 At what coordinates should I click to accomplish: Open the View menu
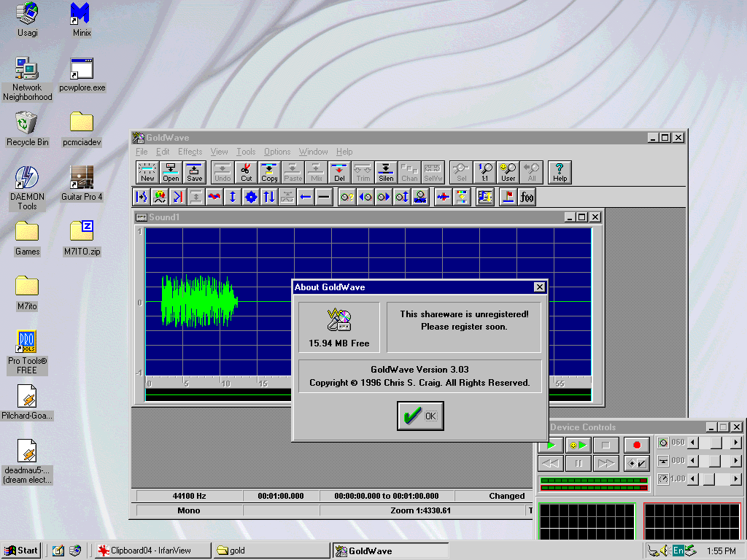coord(219,152)
